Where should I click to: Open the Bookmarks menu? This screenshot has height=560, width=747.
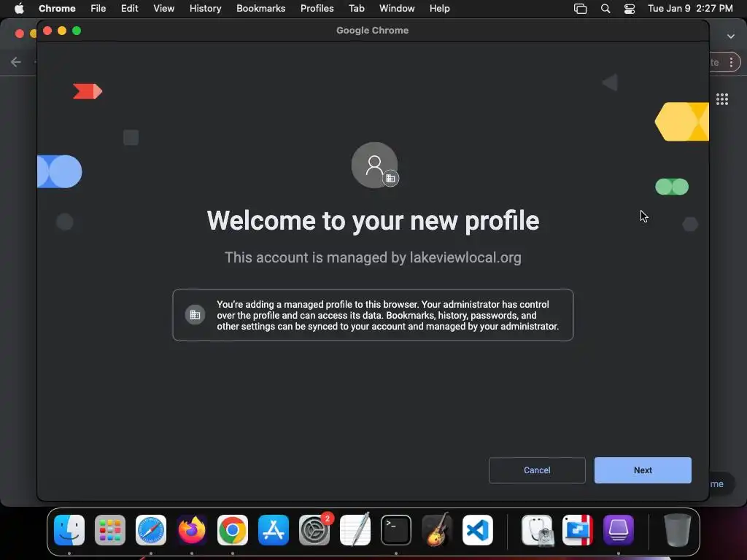point(260,8)
